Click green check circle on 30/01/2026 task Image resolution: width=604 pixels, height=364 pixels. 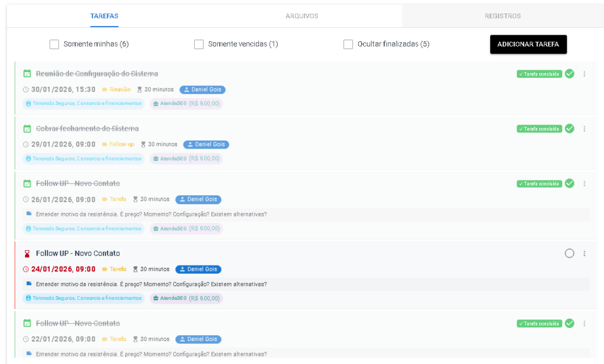pos(569,74)
